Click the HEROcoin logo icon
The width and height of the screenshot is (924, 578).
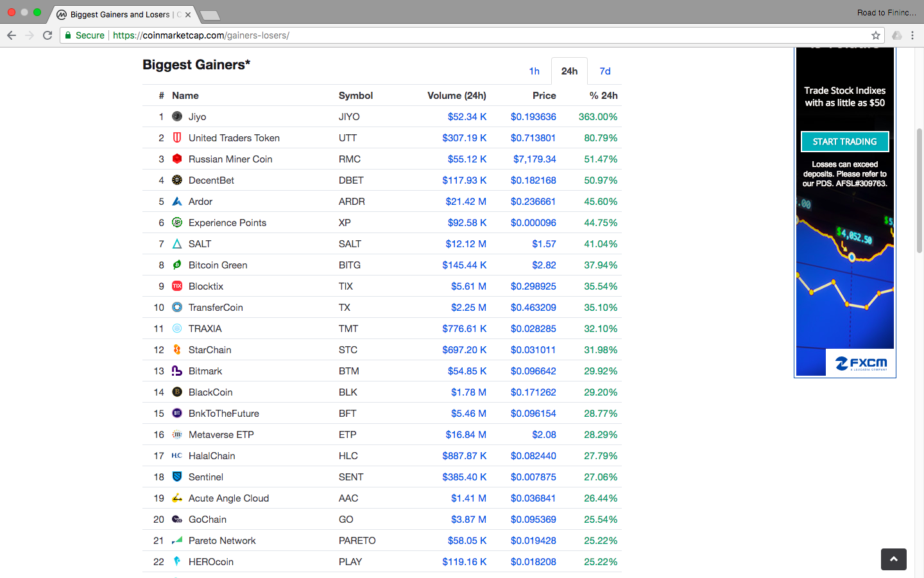click(x=177, y=561)
